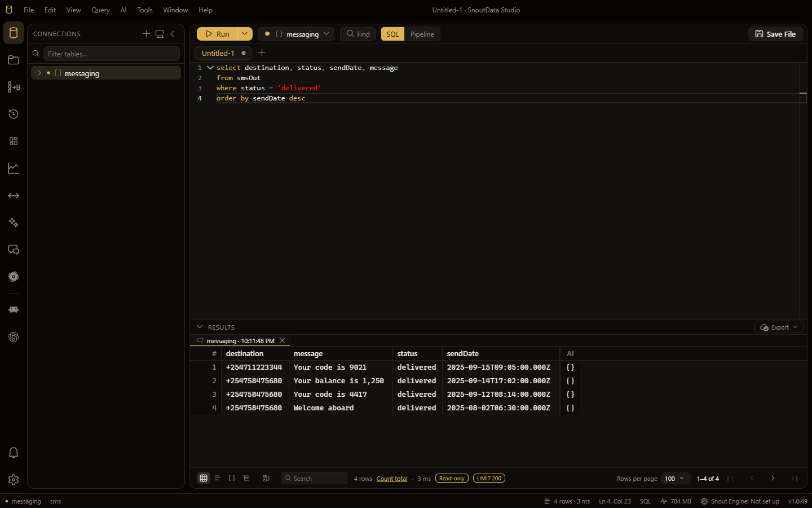The height and width of the screenshot is (508, 812).
Task: Open the Tools menu
Action: click(x=145, y=10)
